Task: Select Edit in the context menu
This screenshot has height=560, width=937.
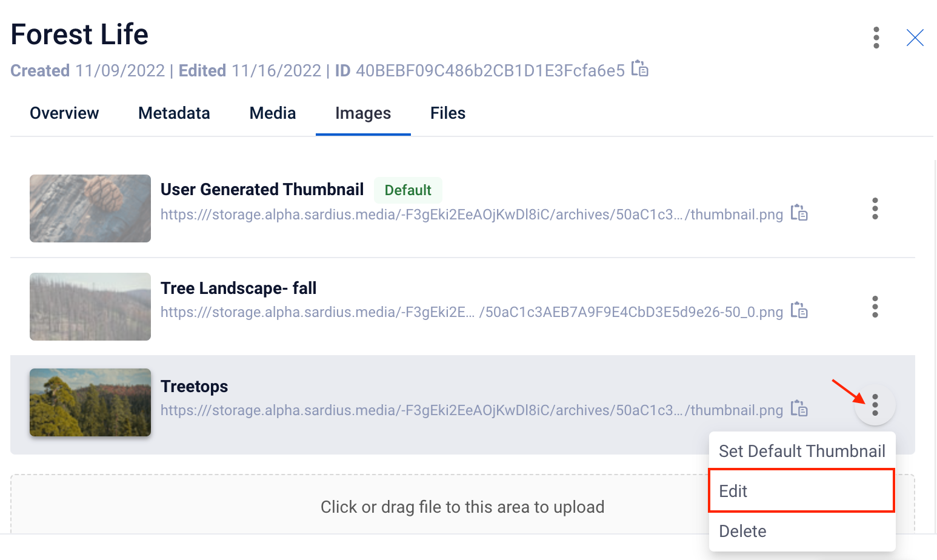Action: point(802,491)
